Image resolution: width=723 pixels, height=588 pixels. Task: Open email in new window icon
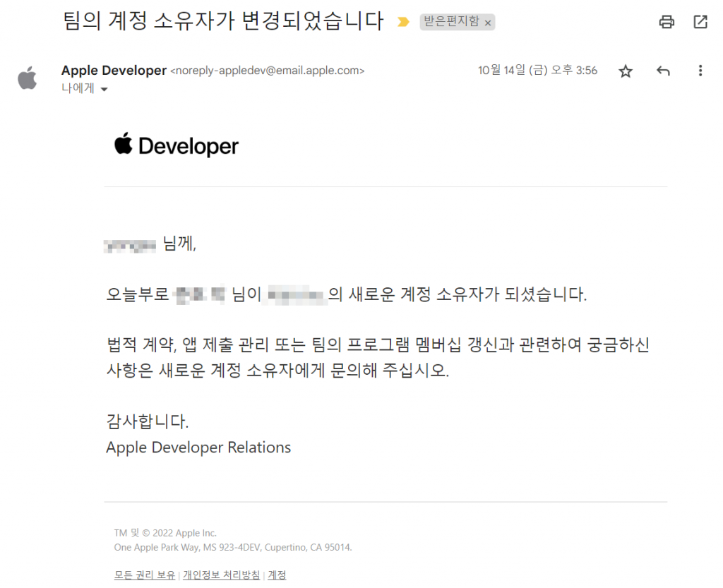tap(700, 22)
